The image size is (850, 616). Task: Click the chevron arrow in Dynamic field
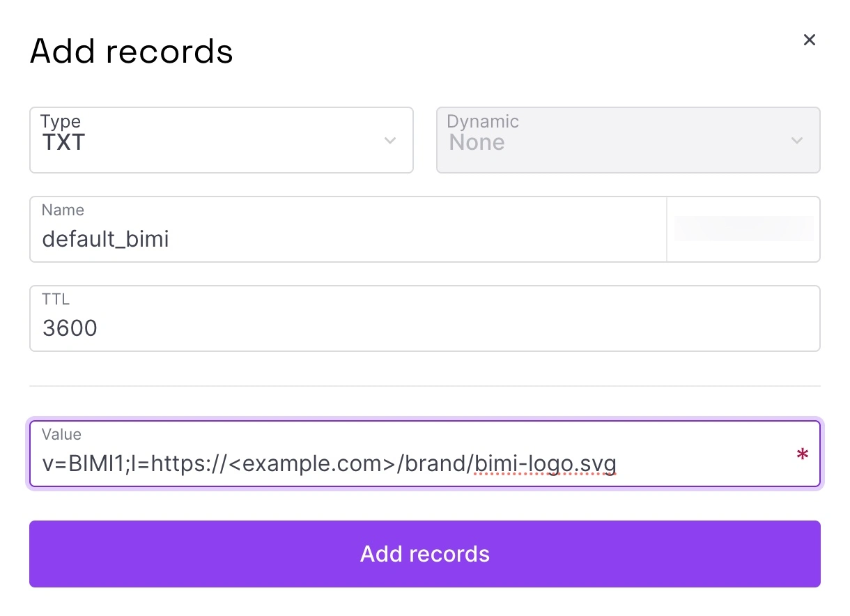pos(797,141)
